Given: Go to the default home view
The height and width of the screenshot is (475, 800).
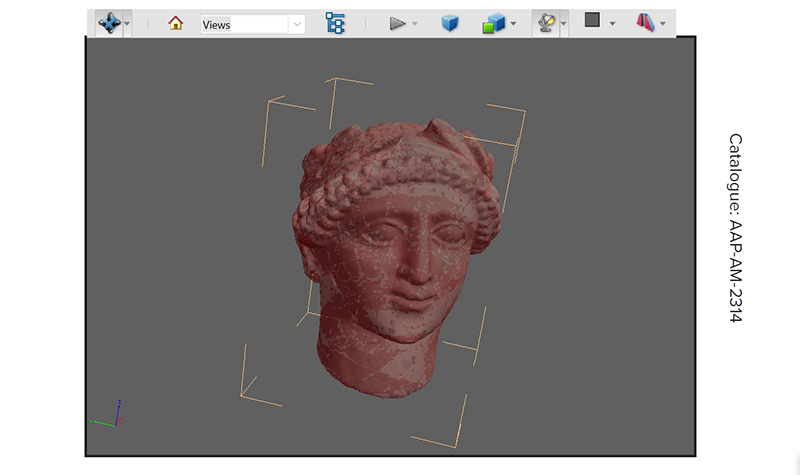Looking at the screenshot, I should 176,23.
